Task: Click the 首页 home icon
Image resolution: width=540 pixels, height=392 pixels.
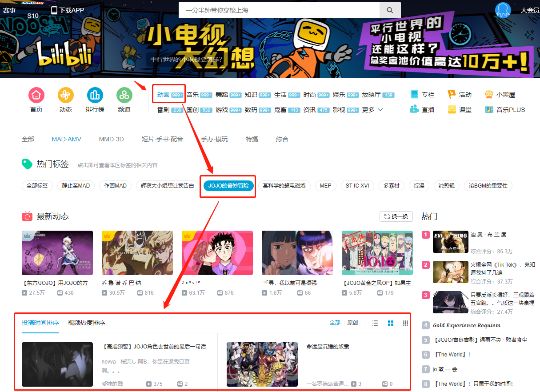Action: 36,95
